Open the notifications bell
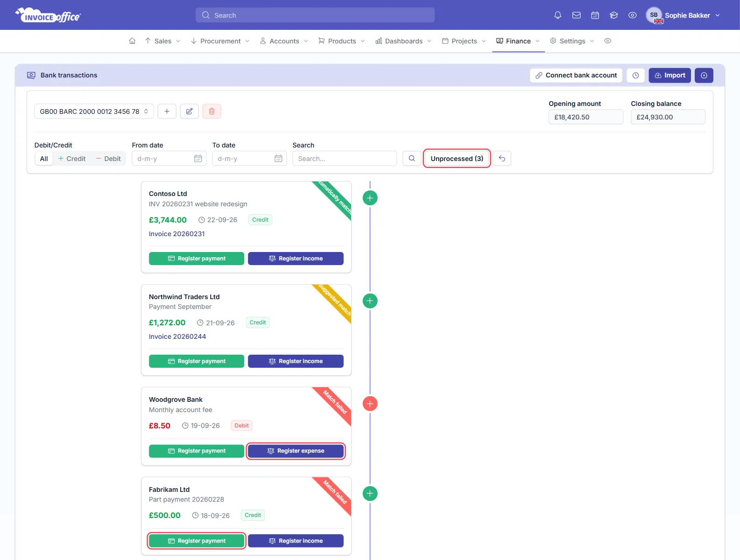Viewport: 740px width, 560px height. click(x=557, y=15)
